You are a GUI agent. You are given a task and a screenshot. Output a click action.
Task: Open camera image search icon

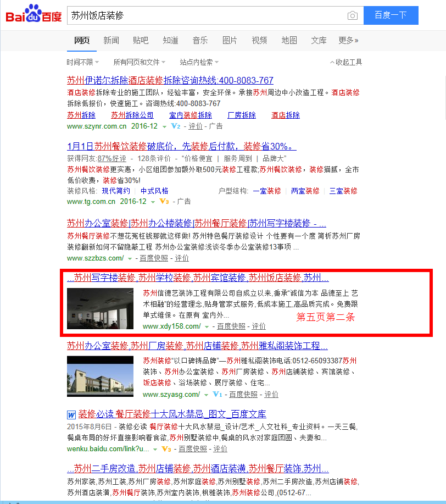coord(353,15)
